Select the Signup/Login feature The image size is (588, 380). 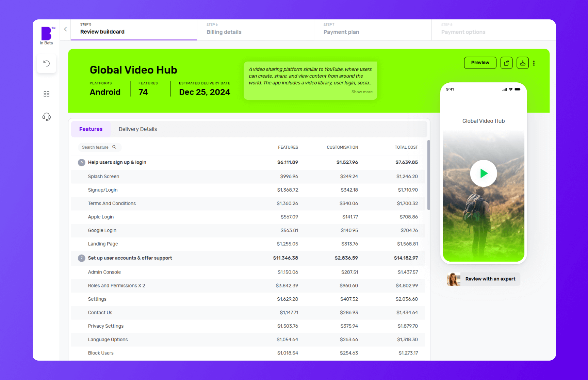248,190
